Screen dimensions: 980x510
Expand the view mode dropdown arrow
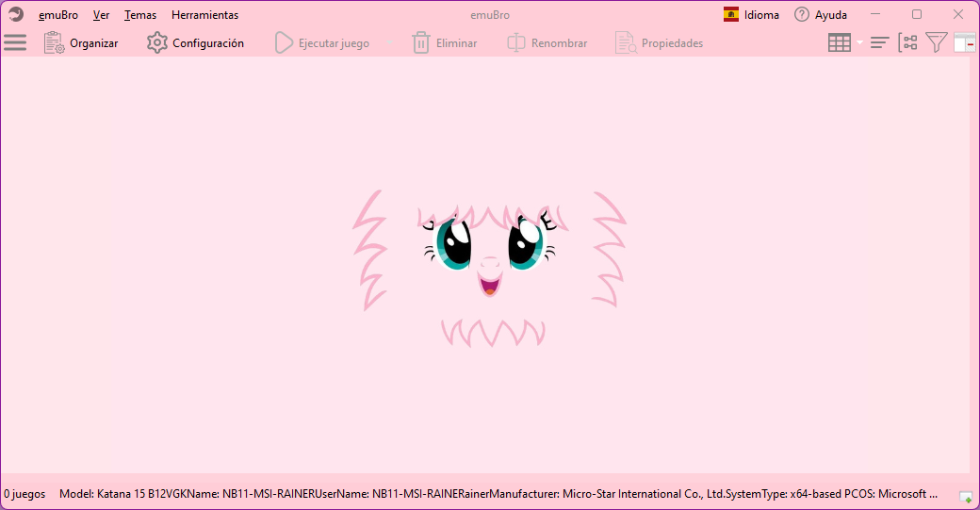pos(859,42)
